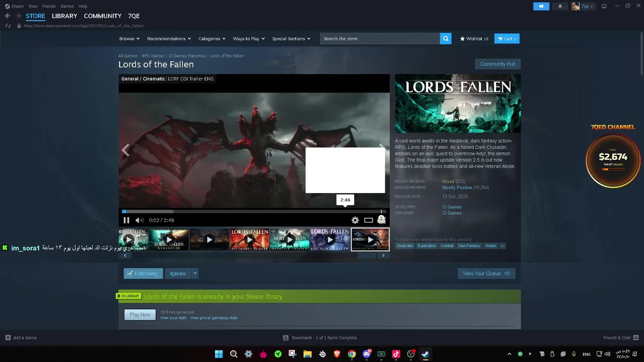The height and width of the screenshot is (362, 644).
Task: Open the Steam menu
Action: click(x=15, y=6)
